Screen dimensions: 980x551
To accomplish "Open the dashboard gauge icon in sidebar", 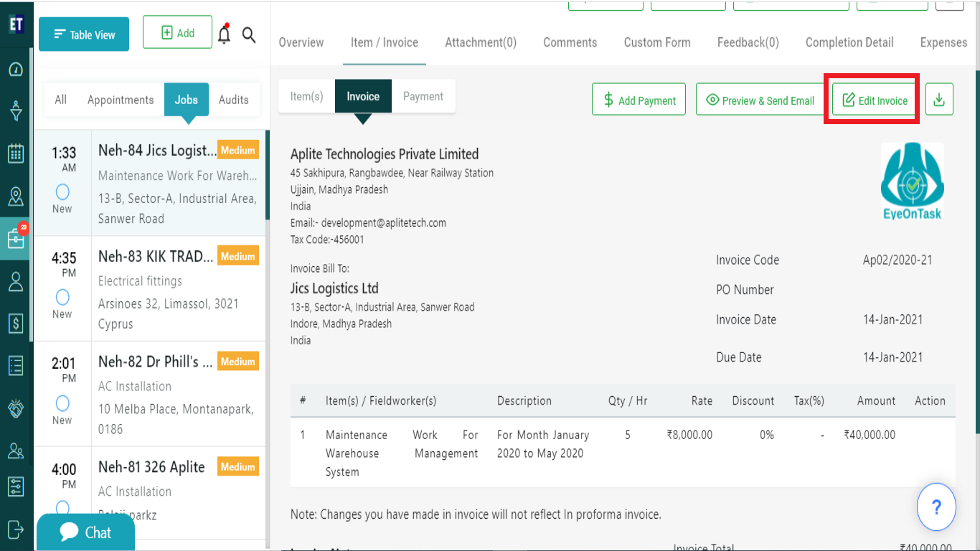I will (x=16, y=70).
